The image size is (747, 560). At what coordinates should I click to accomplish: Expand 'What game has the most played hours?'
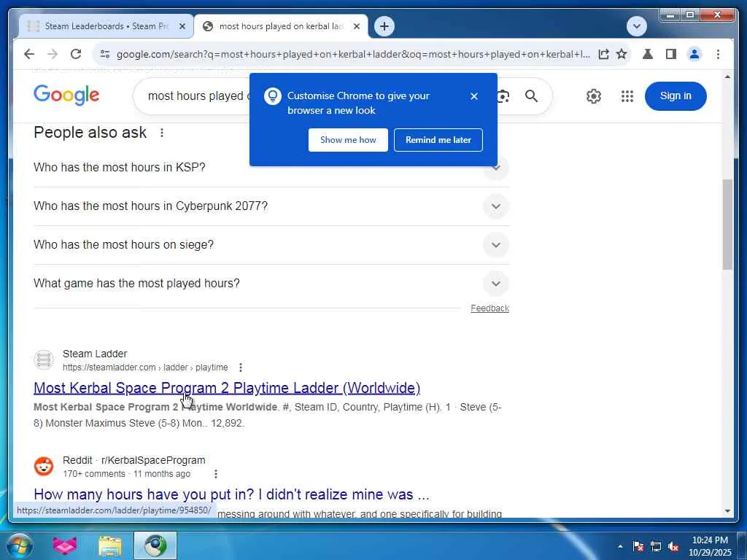click(271, 284)
